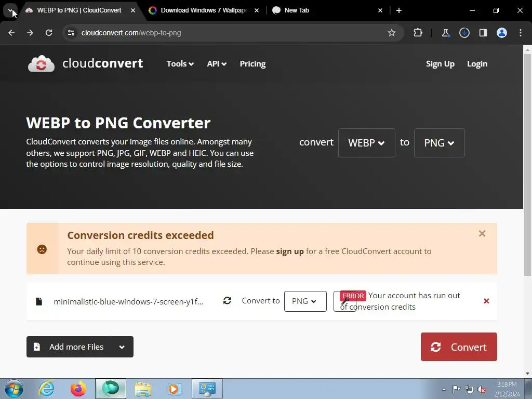This screenshot has width=532, height=399.
Task: Bookmark this page with the star icon
Action: pos(392,33)
